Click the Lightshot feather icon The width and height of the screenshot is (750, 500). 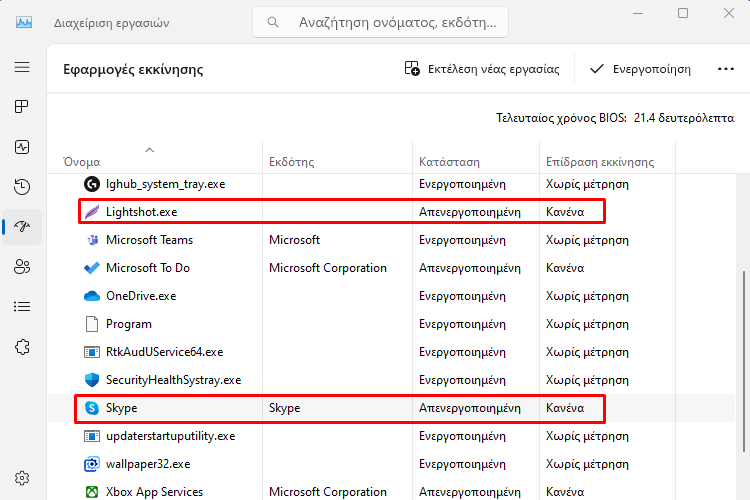click(92, 211)
